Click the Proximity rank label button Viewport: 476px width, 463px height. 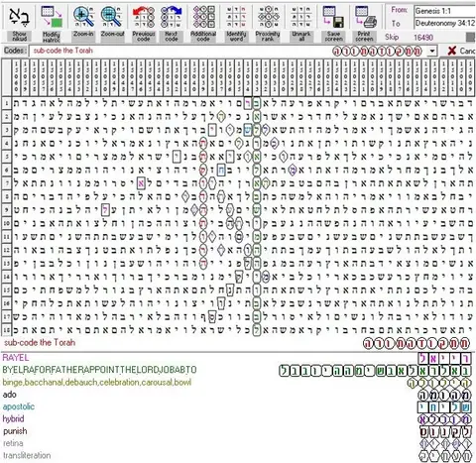268,37
